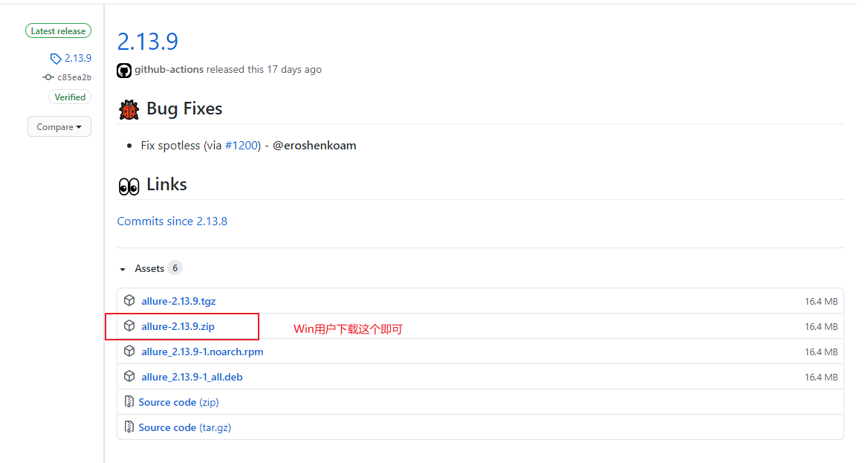868x463 pixels.
Task: Click the package icon for allure-2.13.9.zip
Action: click(x=129, y=326)
